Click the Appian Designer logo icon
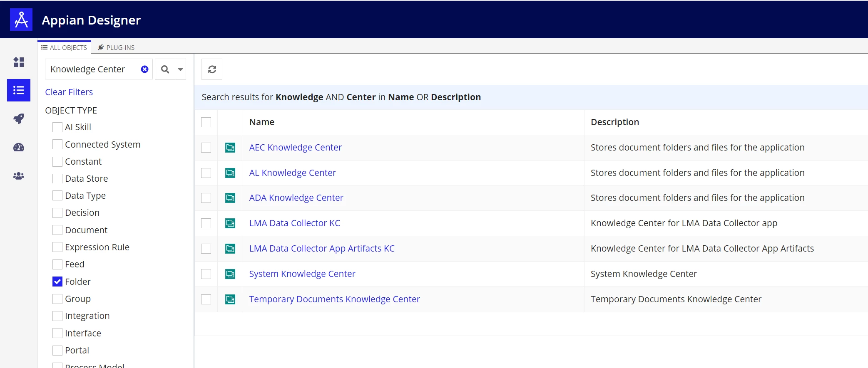 coord(21,20)
